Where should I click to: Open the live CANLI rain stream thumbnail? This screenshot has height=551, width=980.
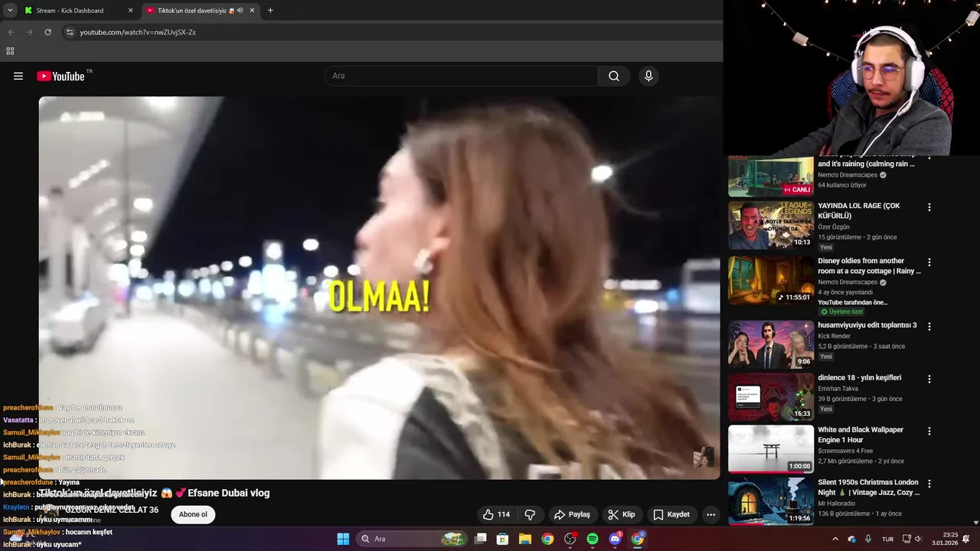coord(771,176)
